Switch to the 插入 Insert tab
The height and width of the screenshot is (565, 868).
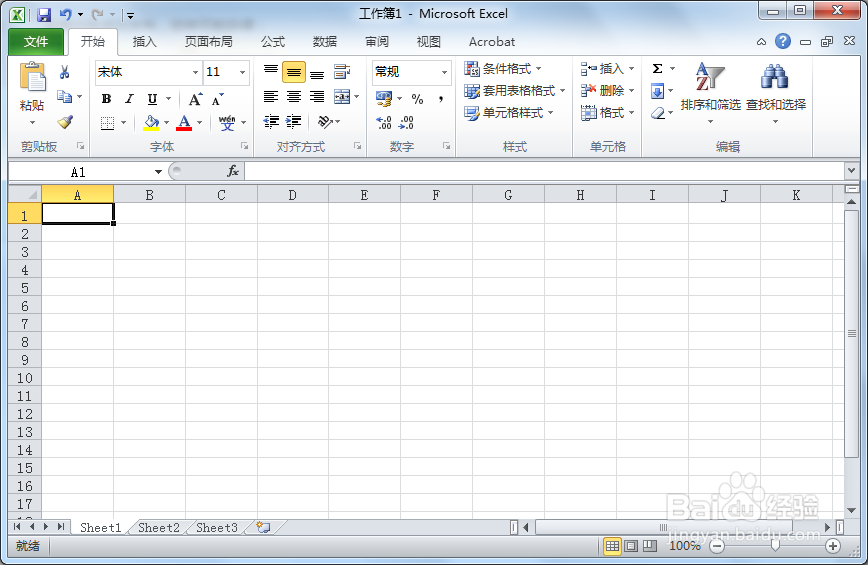click(145, 42)
